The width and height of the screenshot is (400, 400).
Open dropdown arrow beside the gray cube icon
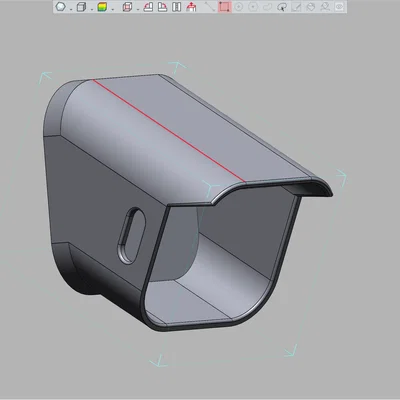(x=92, y=9)
